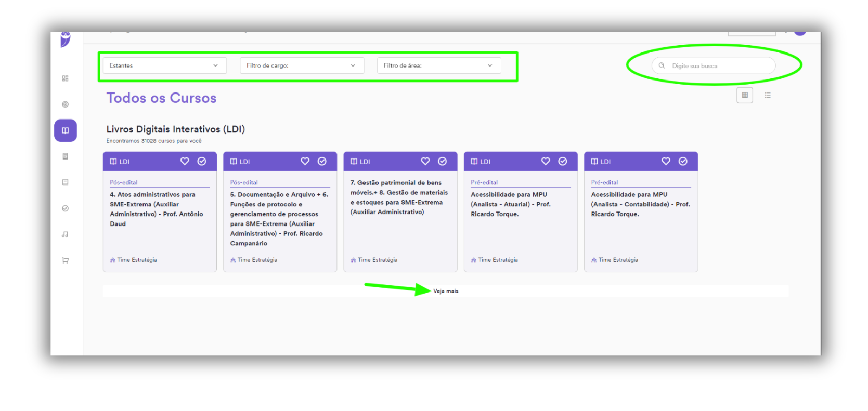Open the Filtro de cargo dropdown

click(302, 65)
